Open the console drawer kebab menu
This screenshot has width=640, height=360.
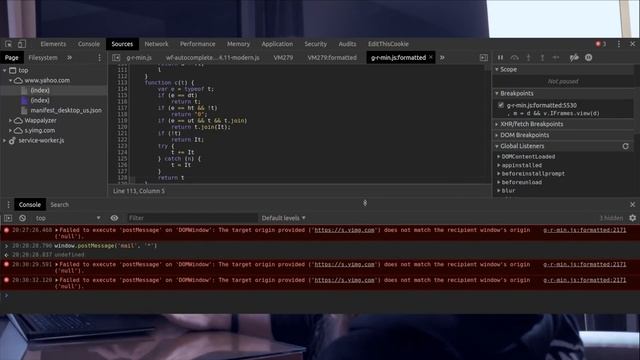coord(9,204)
